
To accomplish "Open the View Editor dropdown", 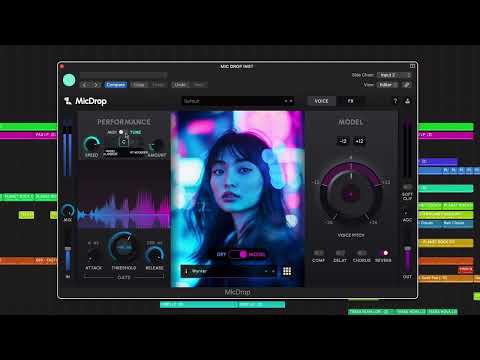I will point(388,85).
